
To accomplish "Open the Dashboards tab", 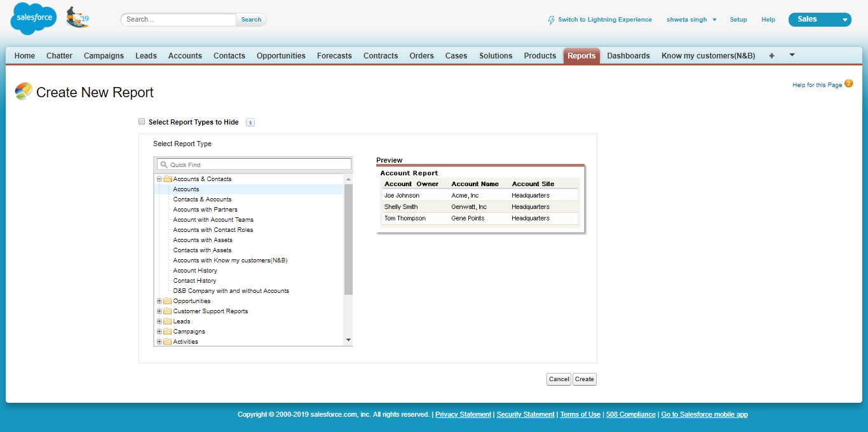I will coord(628,56).
